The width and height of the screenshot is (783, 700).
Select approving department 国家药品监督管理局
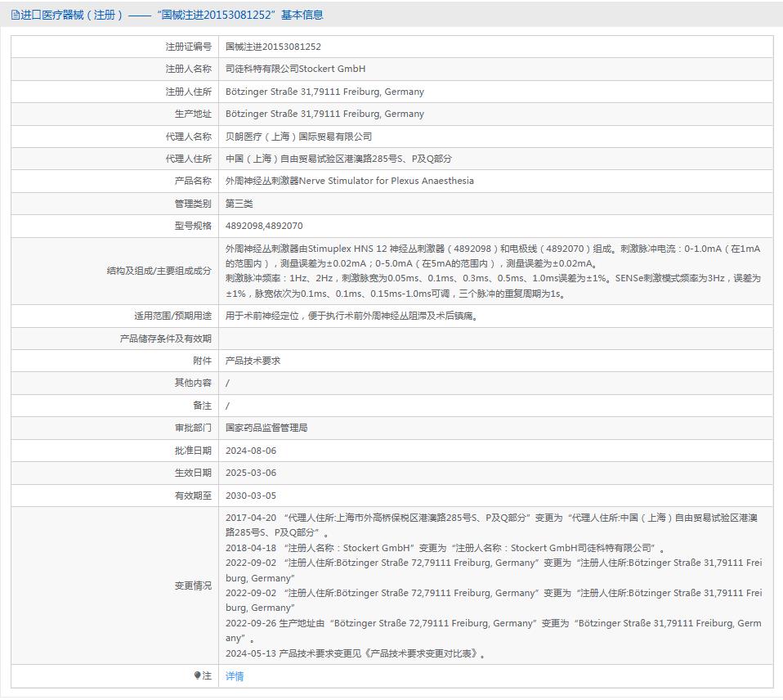pos(266,428)
